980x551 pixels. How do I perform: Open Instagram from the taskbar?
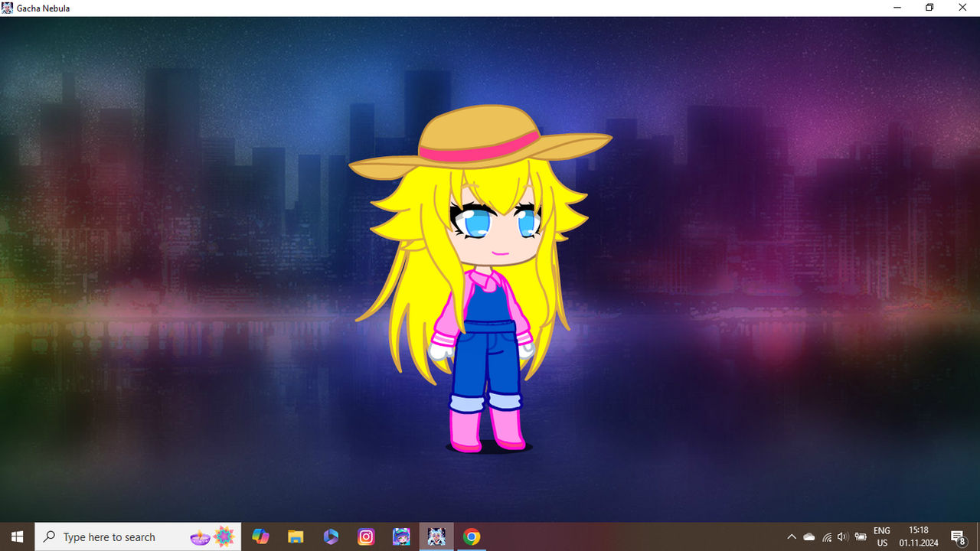pos(366,537)
